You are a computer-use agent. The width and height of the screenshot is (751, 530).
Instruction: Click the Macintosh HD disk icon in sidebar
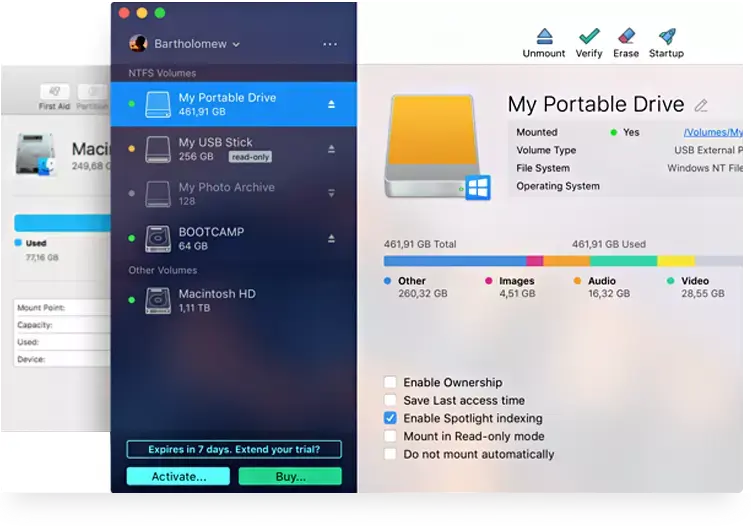click(x=158, y=301)
